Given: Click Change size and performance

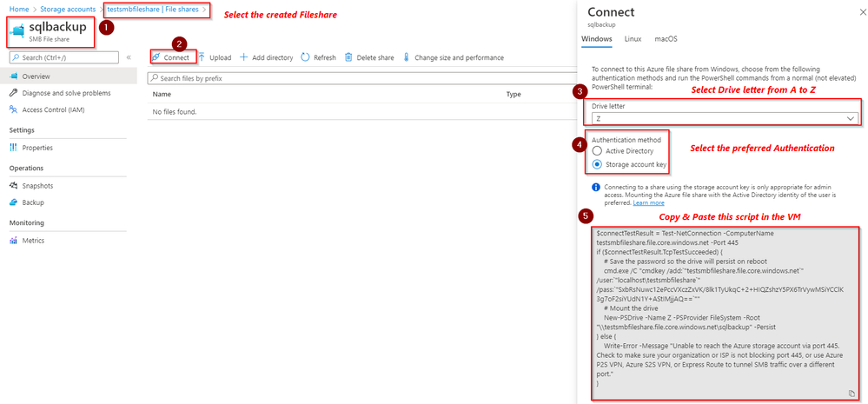Looking at the screenshot, I should click(x=459, y=57).
